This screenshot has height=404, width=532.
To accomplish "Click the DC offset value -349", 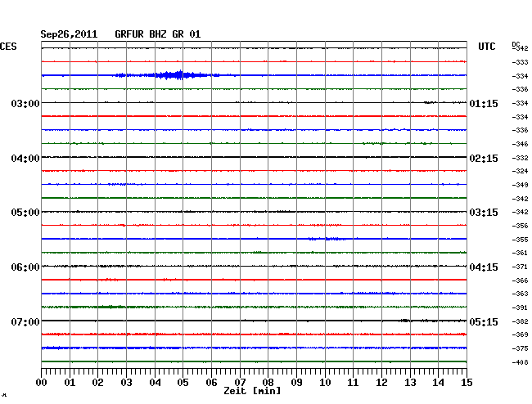I will 520,185.
